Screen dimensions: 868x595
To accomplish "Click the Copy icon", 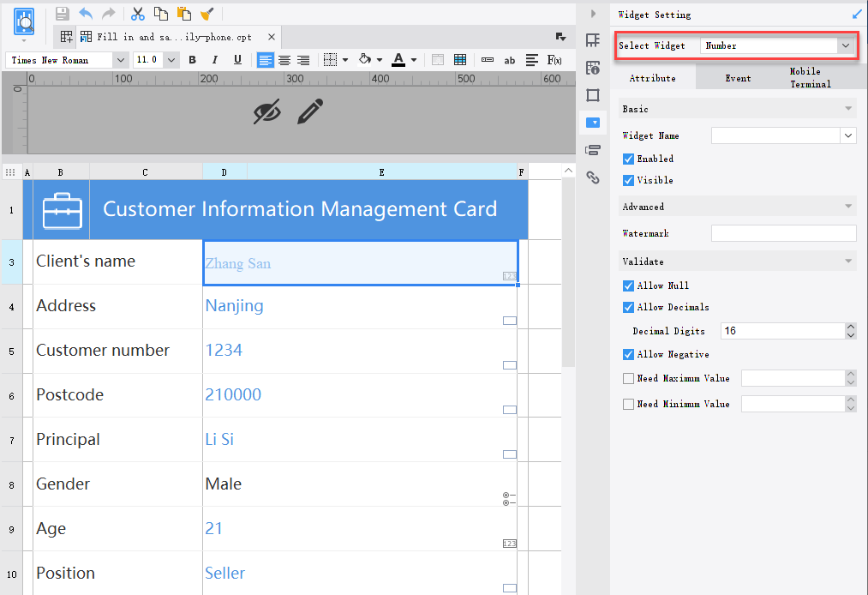I will (x=160, y=14).
